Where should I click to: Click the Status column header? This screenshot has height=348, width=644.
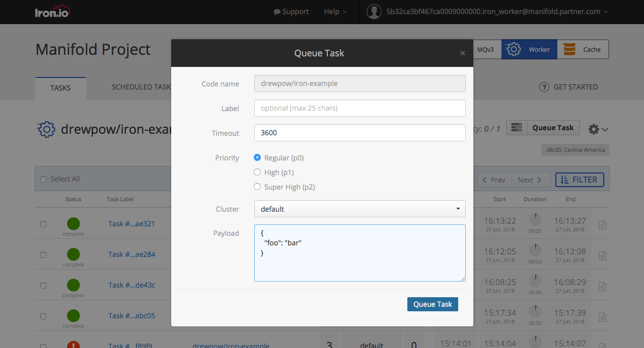pos(73,199)
